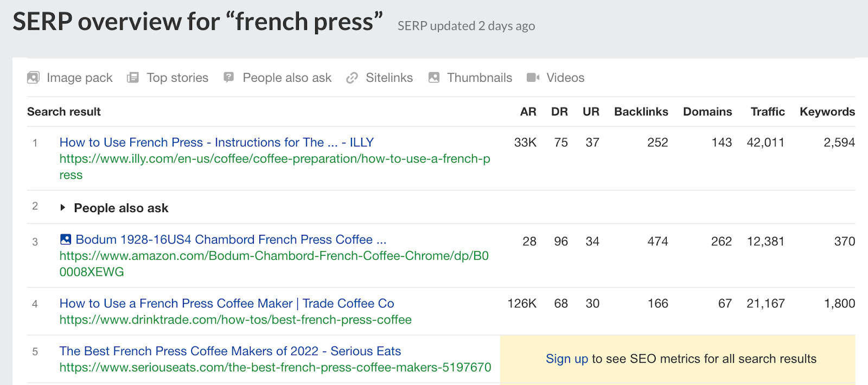Open the Trade Coffee Co result title
The image size is (868, 385).
coord(227,303)
